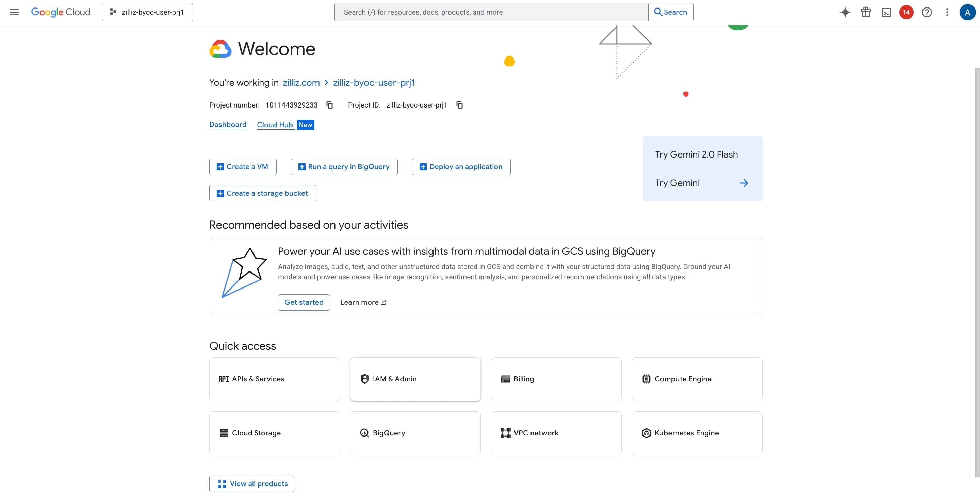Viewport: 980px width, 494px height.
Task: Open the Cloud Storage card
Action: 274,433
